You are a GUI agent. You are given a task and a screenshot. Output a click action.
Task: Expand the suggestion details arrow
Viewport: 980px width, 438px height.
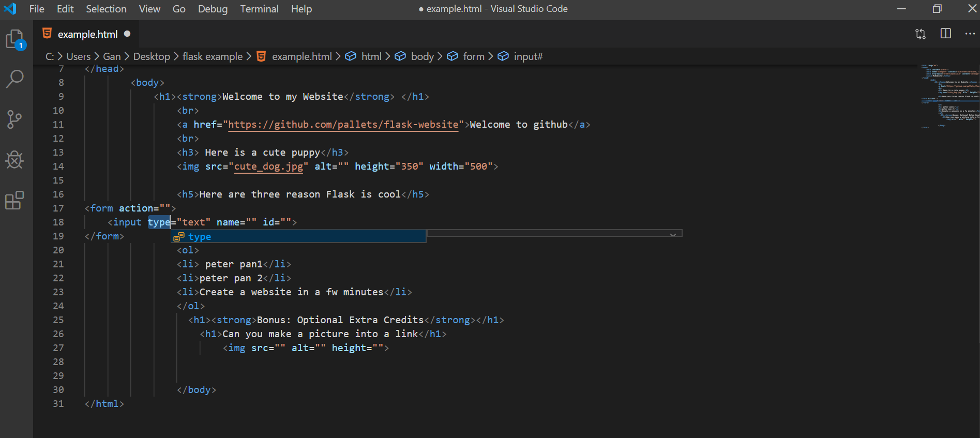point(673,235)
